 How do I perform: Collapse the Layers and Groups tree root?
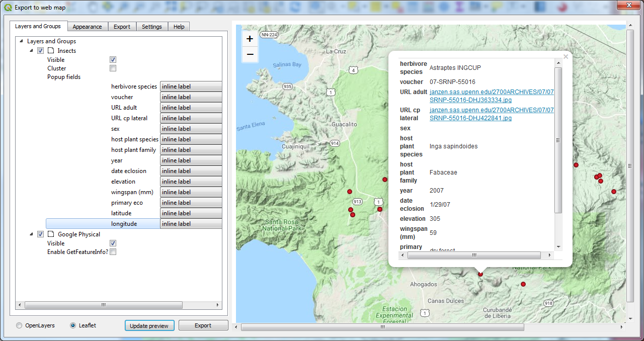21,41
